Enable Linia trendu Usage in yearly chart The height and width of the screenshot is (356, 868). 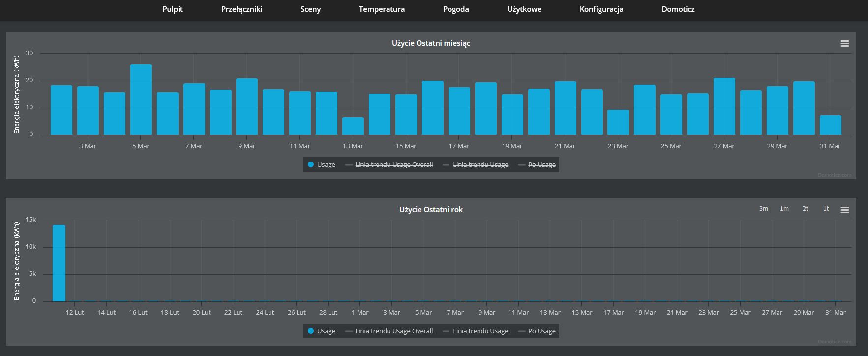click(476, 331)
